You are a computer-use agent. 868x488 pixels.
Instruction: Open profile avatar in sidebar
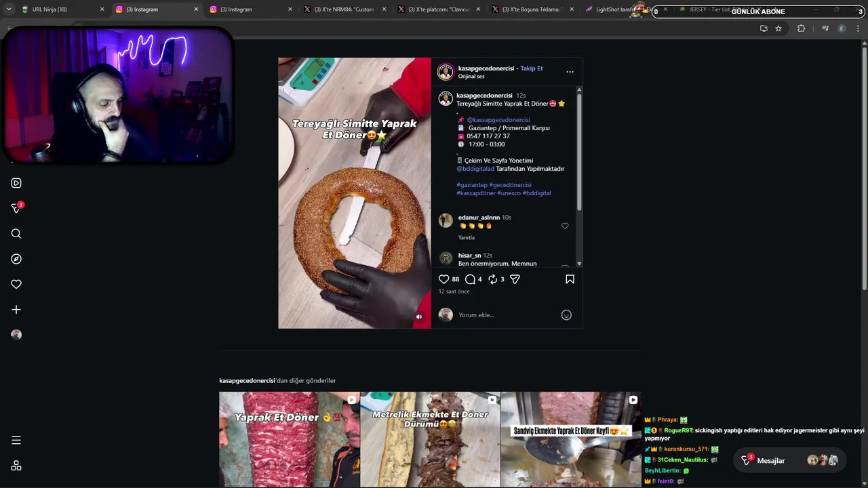tap(16, 335)
